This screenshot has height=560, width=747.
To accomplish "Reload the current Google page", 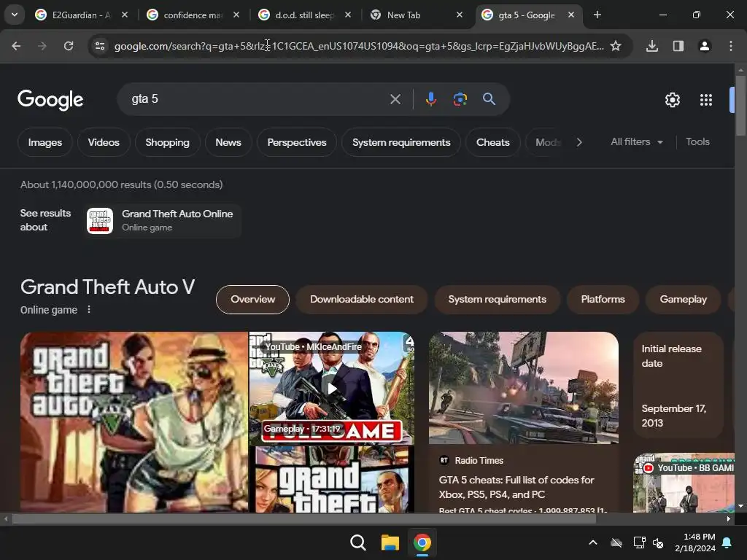I will click(69, 46).
